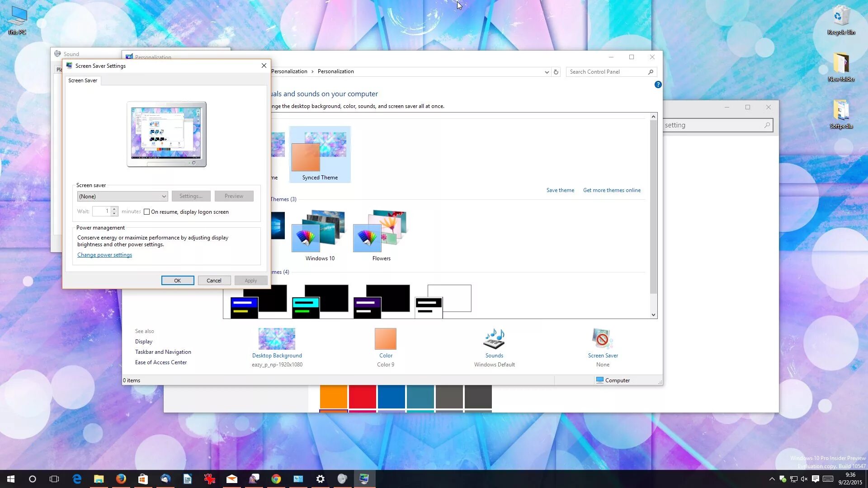Image resolution: width=868 pixels, height=488 pixels.
Task: Expand the Control Panel address history dropdown
Action: [547, 72]
